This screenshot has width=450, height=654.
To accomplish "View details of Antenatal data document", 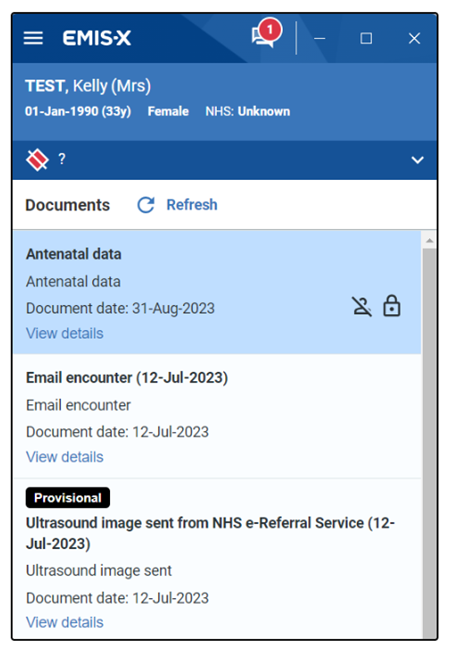I will (x=65, y=333).
